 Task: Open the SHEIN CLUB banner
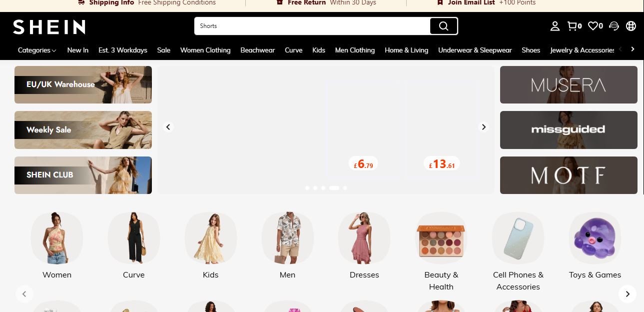click(x=83, y=175)
